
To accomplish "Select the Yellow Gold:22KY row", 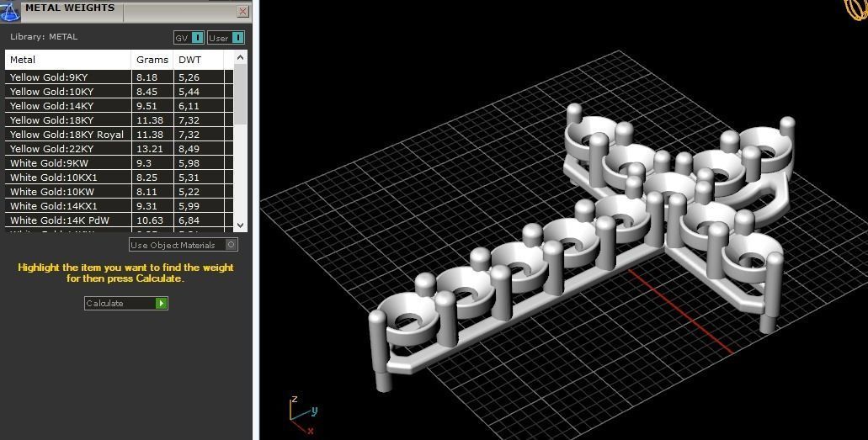I will pos(119,149).
